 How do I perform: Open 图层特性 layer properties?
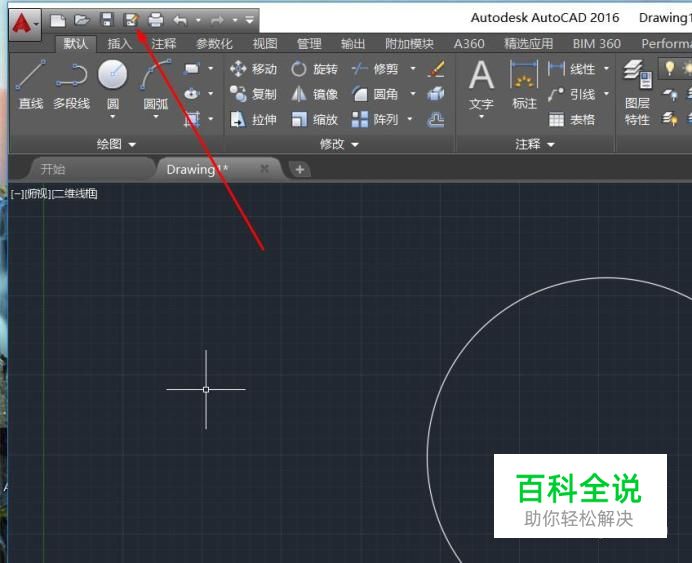coord(637,93)
